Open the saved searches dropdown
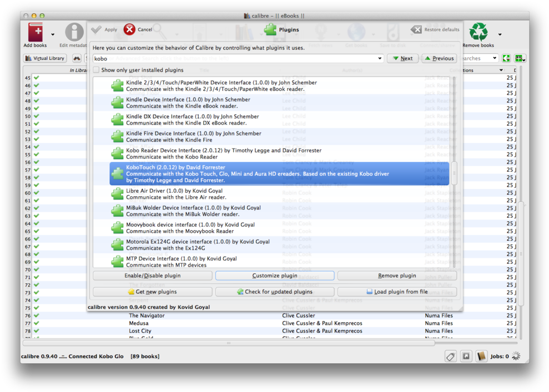Image resolution: width=549 pixels, height=392 pixels. point(495,58)
